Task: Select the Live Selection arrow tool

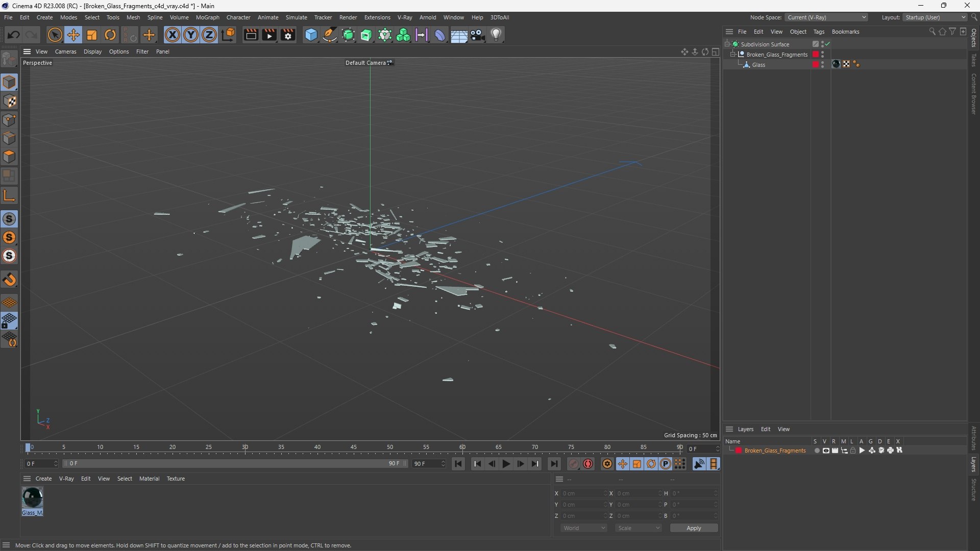Action: tap(55, 35)
